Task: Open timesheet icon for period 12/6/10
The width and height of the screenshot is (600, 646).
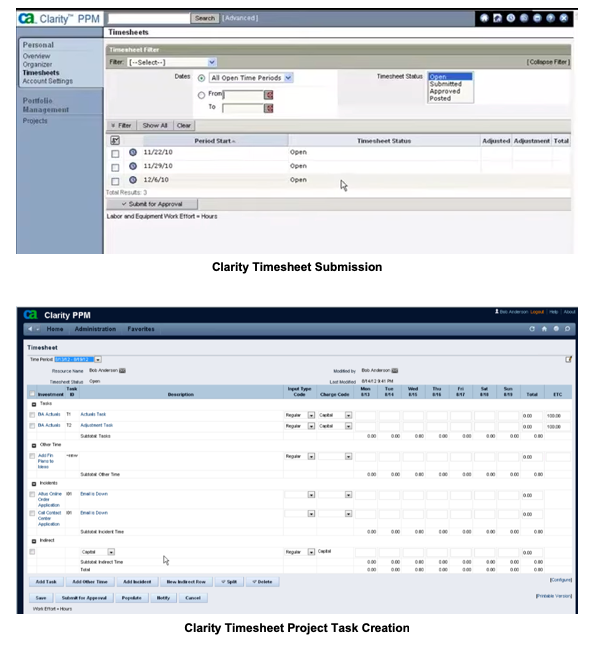Action: tap(133, 180)
